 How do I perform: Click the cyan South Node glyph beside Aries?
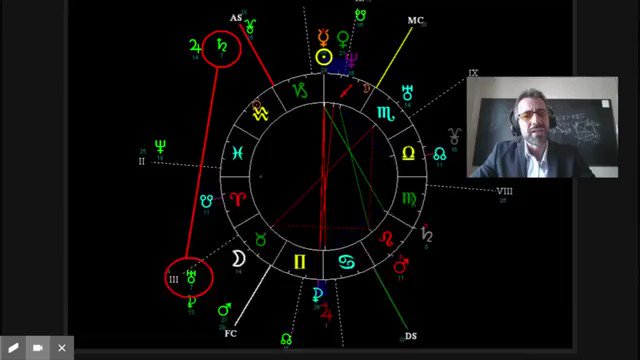[207, 201]
